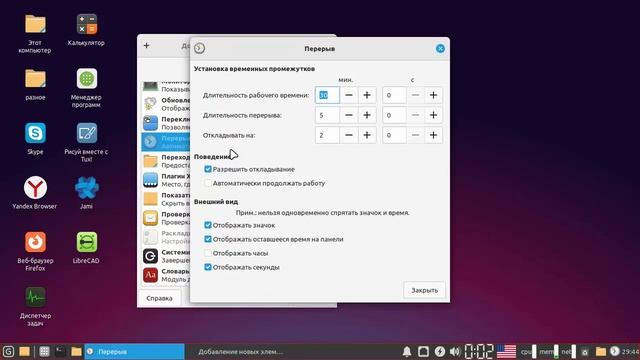Open Jami desktop icon
640x360 pixels.
86,193
